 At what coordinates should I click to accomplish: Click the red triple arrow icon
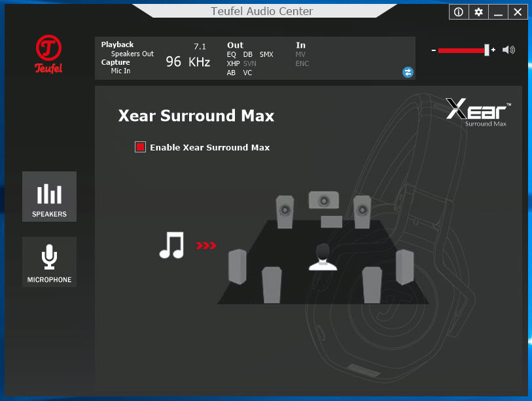coord(206,245)
